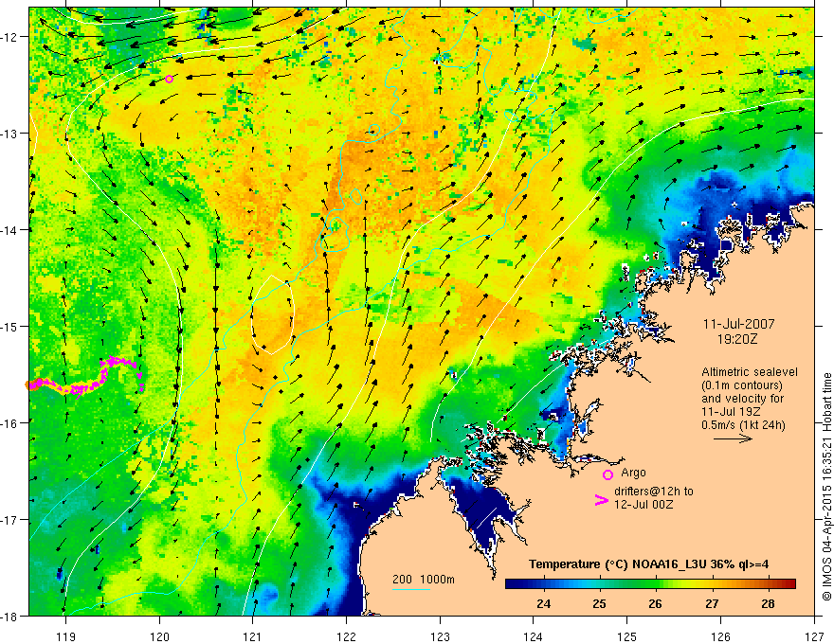Image resolution: width=834 pixels, height=644 pixels.
Task: Click the IMOS copyright text on right edge
Action: [x=826, y=487]
